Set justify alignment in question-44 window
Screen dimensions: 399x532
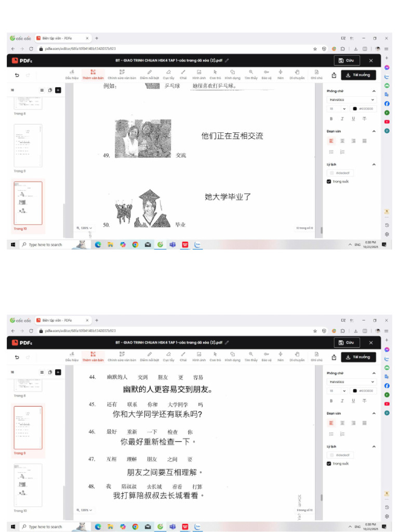pyautogui.click(x=364, y=423)
